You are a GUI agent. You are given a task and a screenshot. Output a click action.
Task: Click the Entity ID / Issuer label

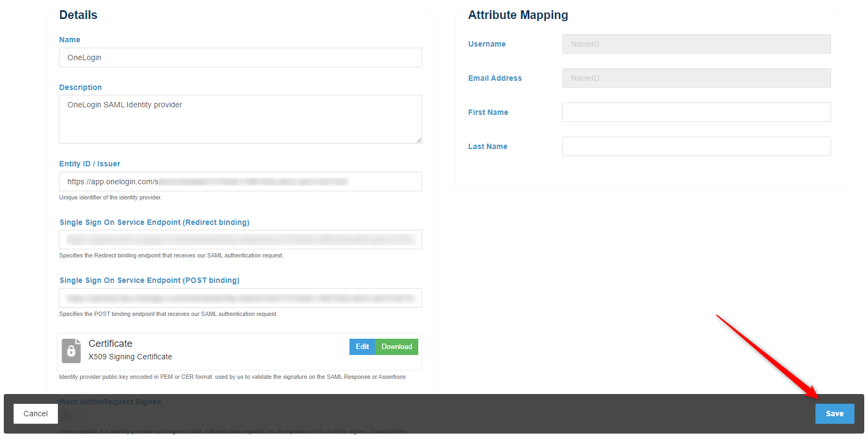click(89, 164)
